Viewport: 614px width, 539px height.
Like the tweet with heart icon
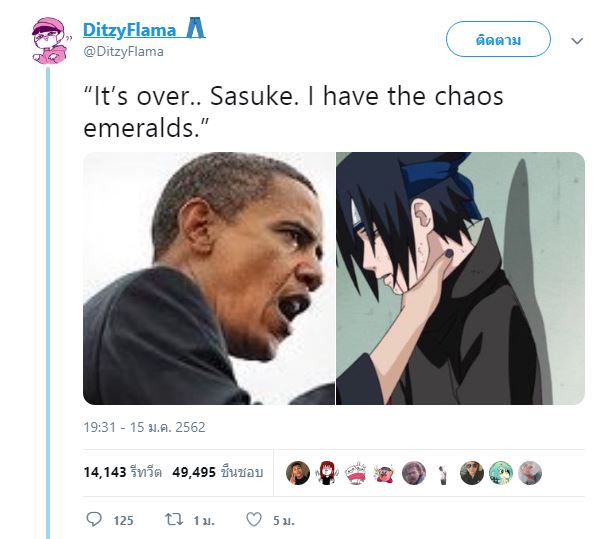pos(254,520)
